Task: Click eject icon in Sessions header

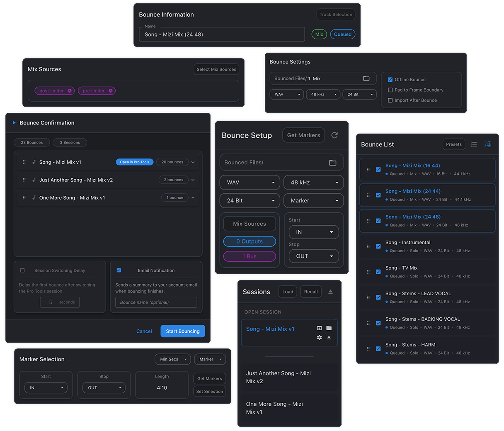Action: pos(330,292)
